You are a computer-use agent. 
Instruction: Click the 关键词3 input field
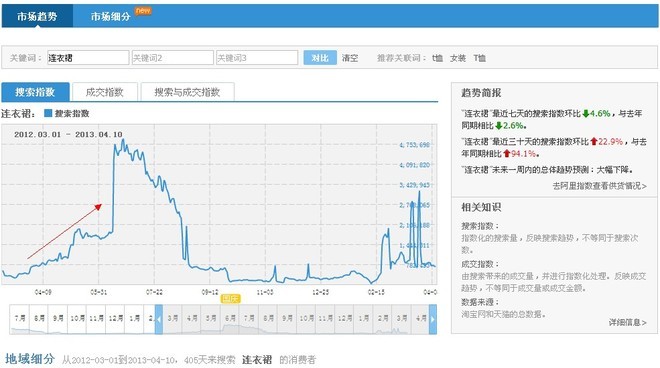257,58
